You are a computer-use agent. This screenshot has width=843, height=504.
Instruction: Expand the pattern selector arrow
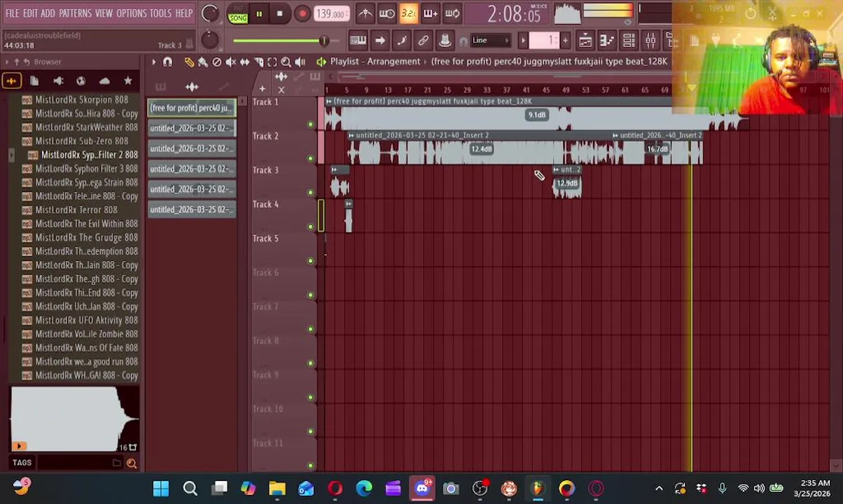(x=522, y=41)
